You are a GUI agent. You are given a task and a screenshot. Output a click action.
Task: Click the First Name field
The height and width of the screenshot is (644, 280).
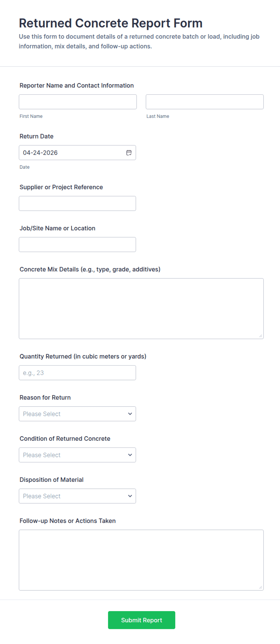pos(77,102)
